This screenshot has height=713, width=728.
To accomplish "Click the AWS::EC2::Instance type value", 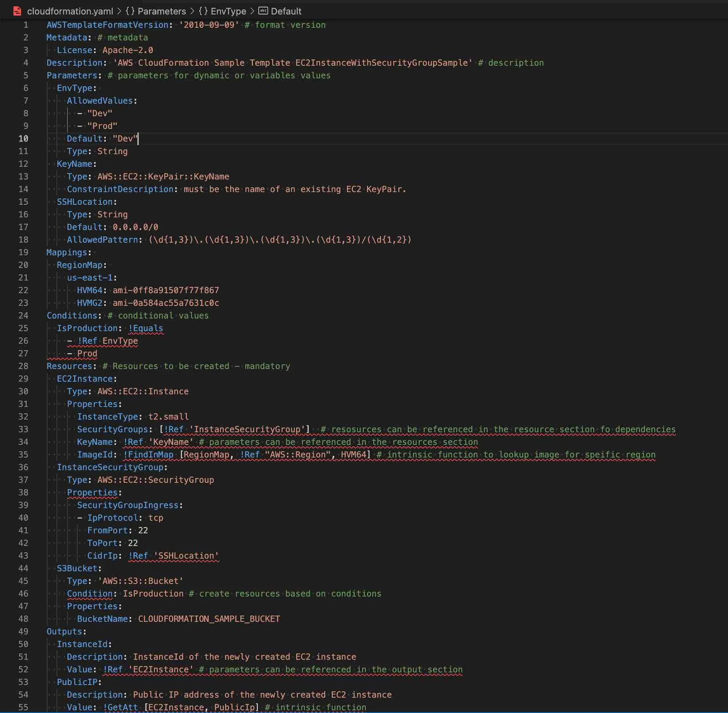I will (x=143, y=392).
